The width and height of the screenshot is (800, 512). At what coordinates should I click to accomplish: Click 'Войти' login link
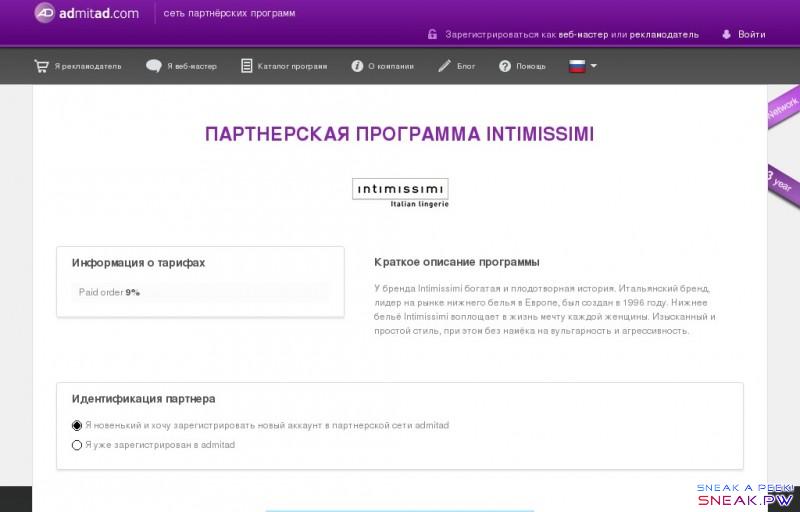click(752, 34)
